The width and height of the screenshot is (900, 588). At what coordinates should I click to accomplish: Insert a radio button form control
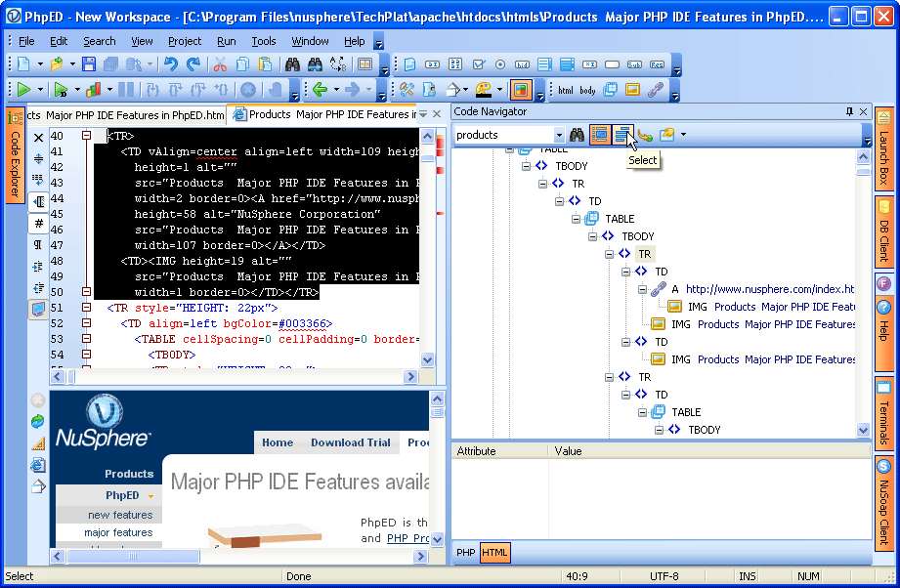[500, 64]
